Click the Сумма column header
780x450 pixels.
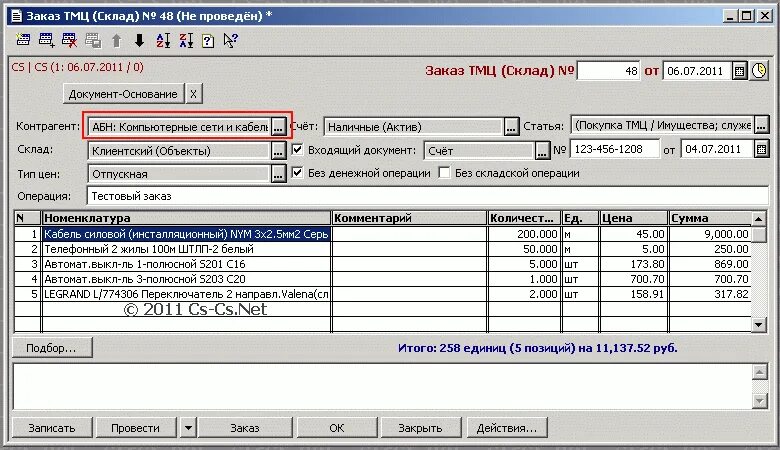710,218
